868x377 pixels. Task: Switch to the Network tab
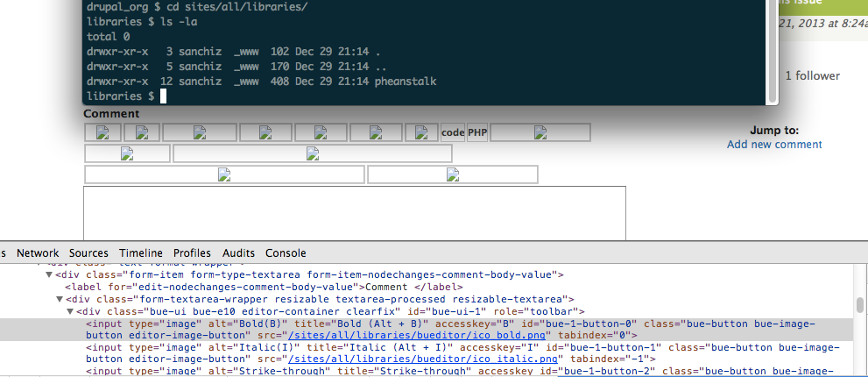[38, 253]
